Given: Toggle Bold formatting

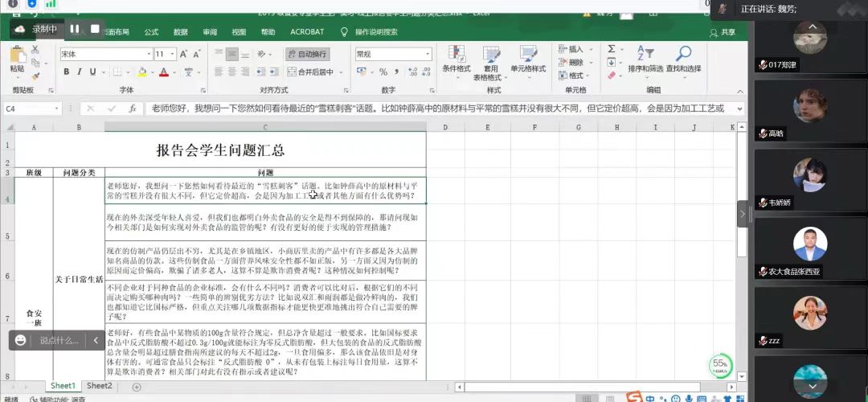Looking at the screenshot, I should tap(68, 72).
